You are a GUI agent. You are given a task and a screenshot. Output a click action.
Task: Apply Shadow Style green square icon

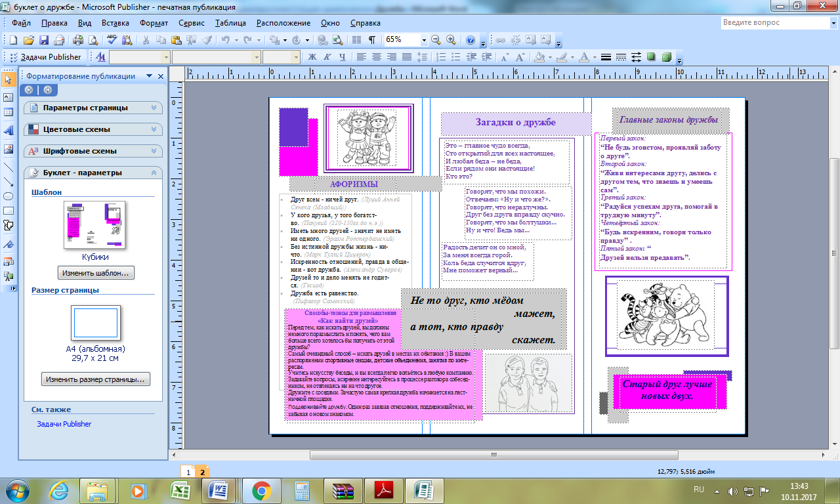(652, 57)
